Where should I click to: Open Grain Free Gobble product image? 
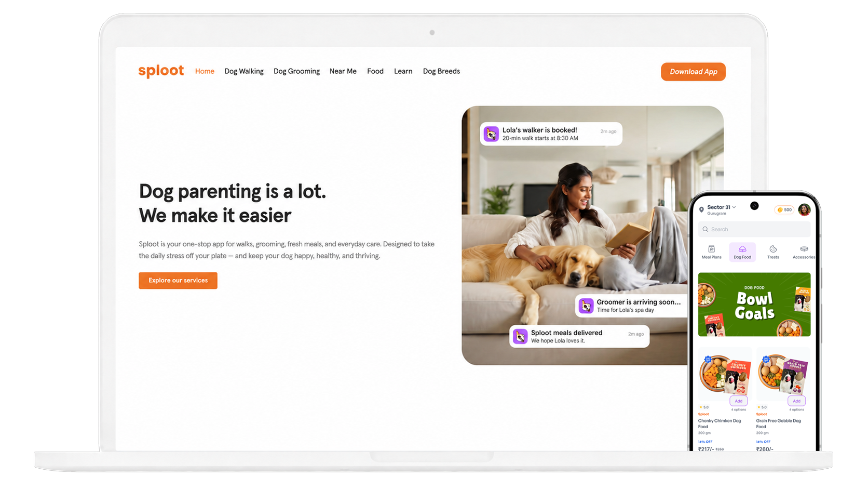point(783,374)
